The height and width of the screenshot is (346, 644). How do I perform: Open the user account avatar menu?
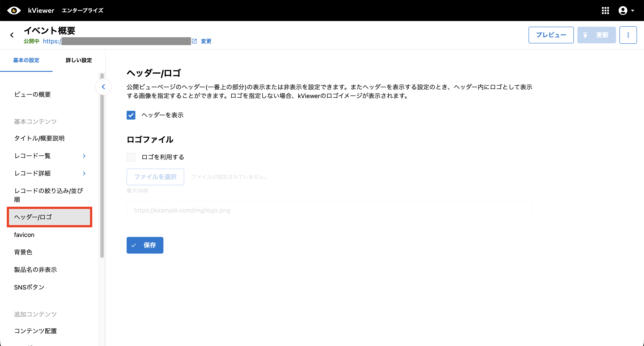coord(623,11)
